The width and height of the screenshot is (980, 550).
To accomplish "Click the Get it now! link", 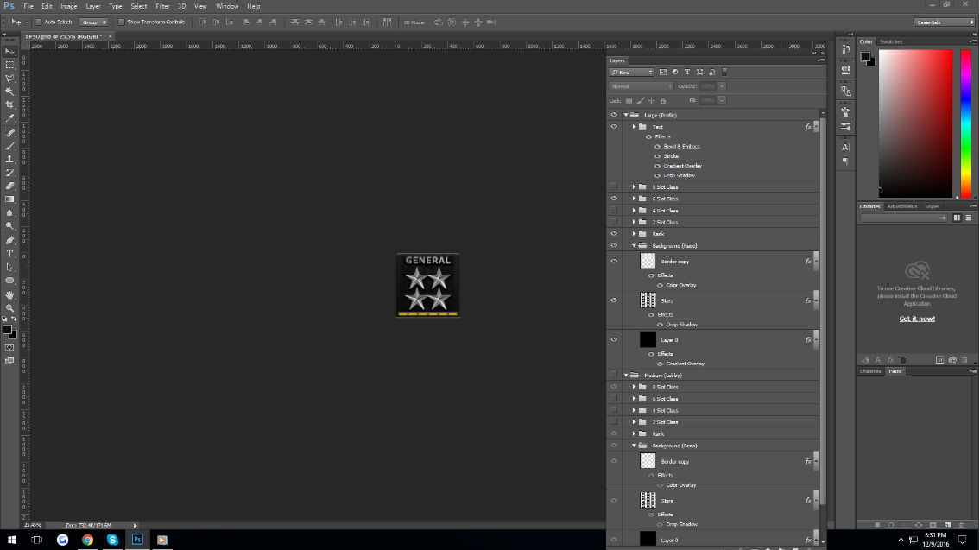I will 917,319.
